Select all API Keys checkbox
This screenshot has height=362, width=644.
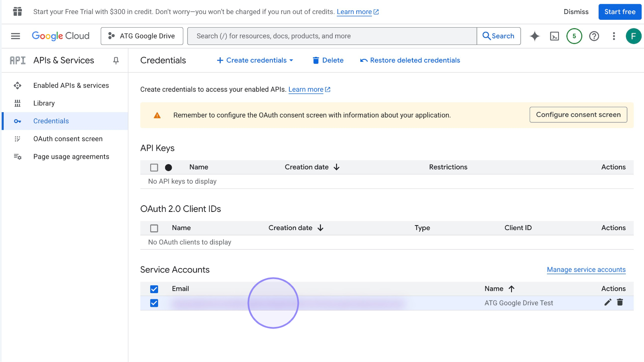[154, 167]
